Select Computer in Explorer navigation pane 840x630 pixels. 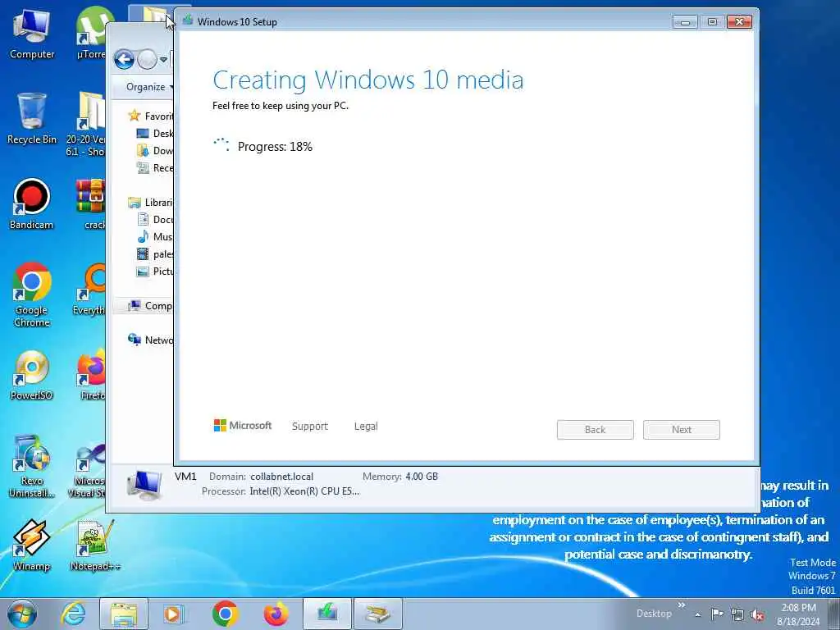150,305
